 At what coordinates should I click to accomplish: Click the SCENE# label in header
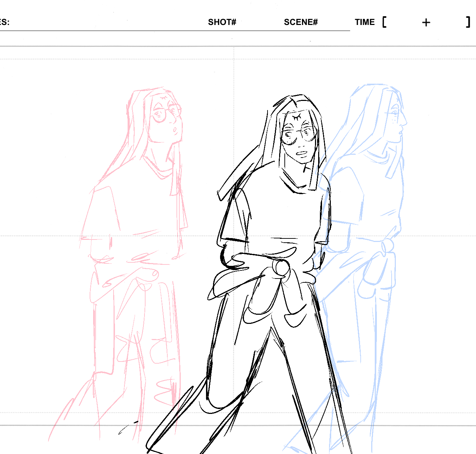[301, 22]
